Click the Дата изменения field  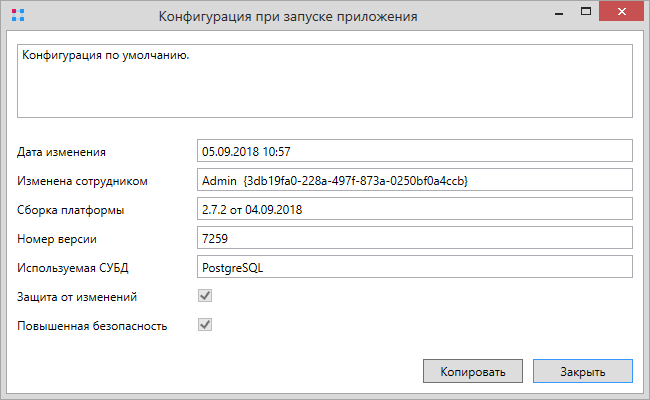(x=415, y=151)
